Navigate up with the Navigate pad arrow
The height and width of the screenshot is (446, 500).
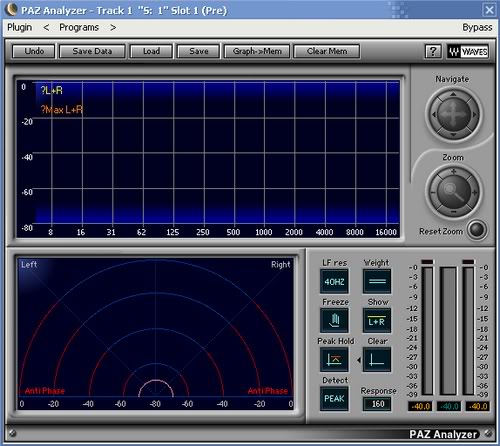click(453, 94)
